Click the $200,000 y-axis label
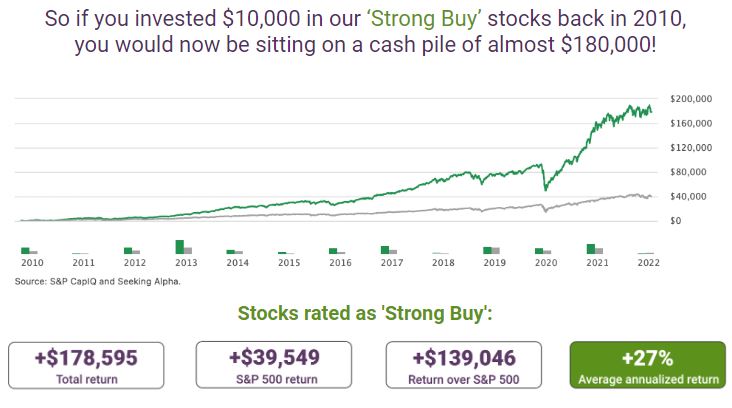The height and width of the screenshot is (408, 732). (x=691, y=99)
